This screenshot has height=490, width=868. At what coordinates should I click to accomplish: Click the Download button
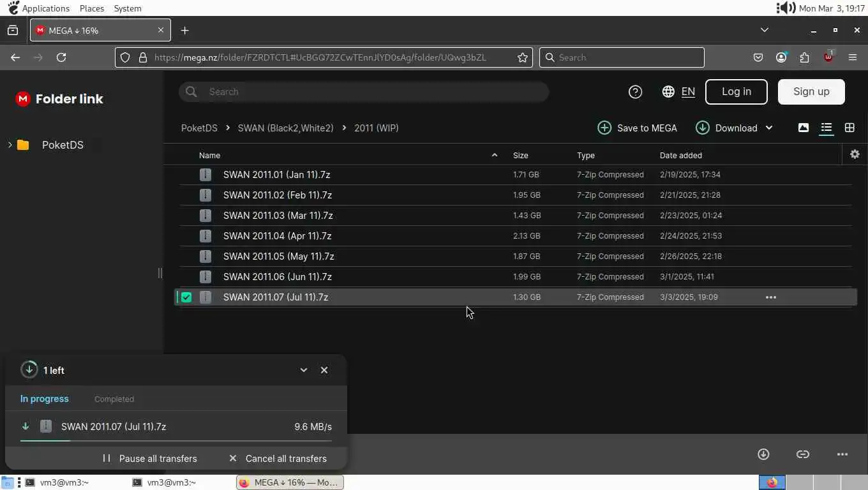(726, 128)
